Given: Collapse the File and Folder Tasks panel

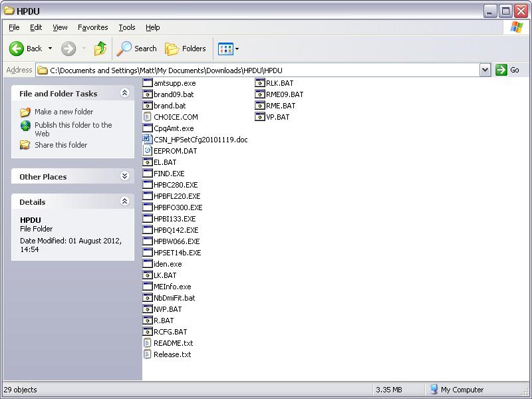Looking at the screenshot, I should coord(124,93).
